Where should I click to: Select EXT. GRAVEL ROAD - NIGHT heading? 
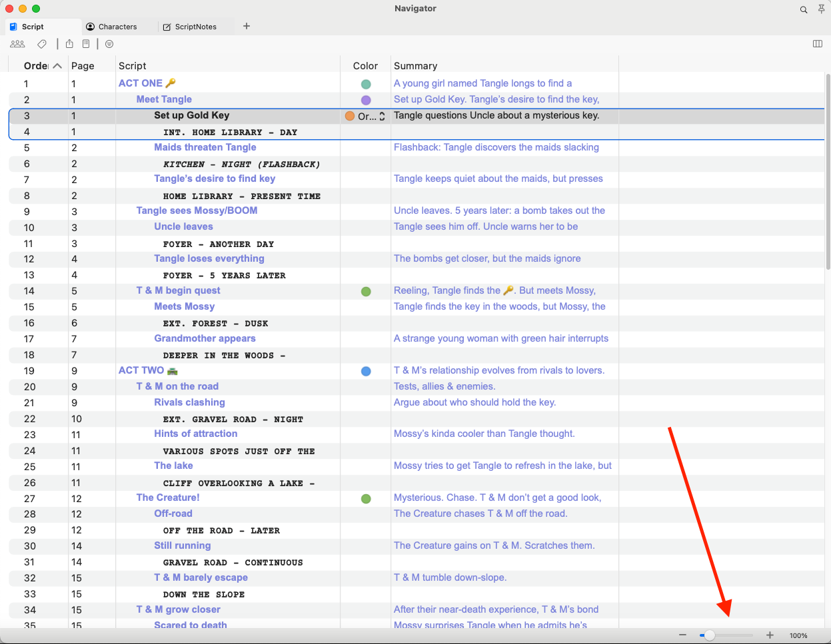pyautogui.click(x=233, y=419)
